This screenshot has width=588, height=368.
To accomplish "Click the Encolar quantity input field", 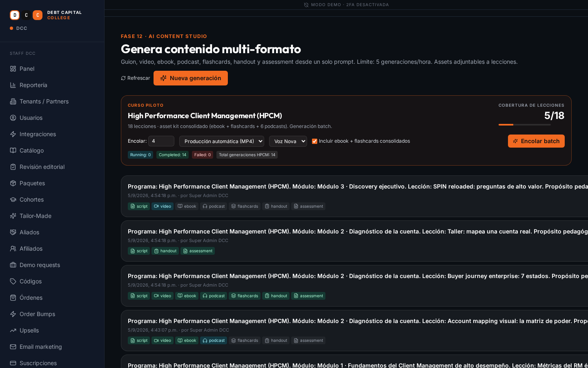I will 161,141.
